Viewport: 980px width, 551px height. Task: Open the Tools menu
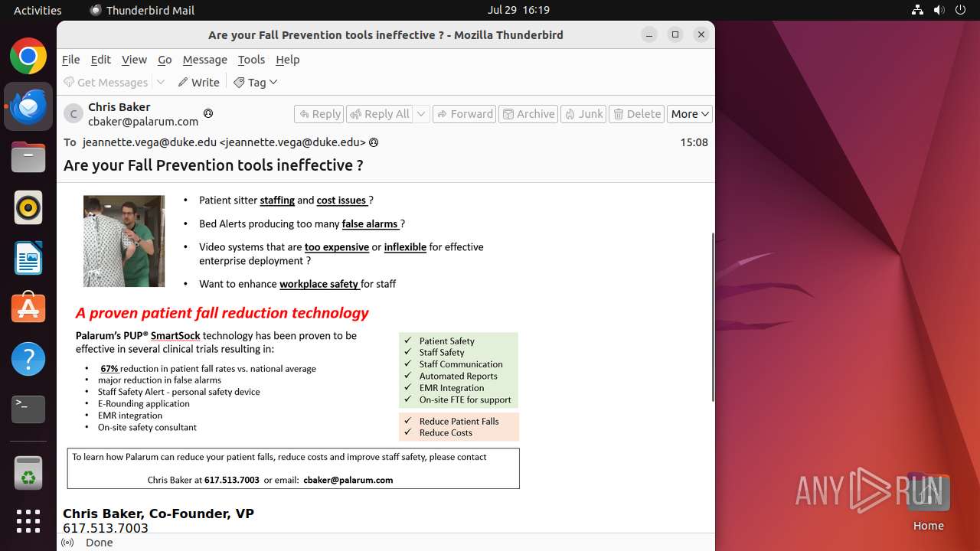click(x=251, y=60)
